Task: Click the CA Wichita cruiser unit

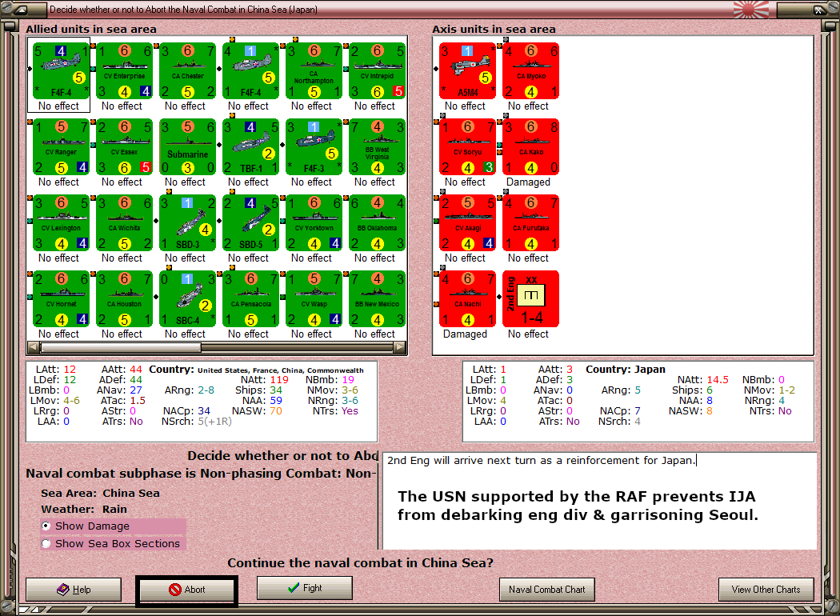Action: [x=124, y=223]
